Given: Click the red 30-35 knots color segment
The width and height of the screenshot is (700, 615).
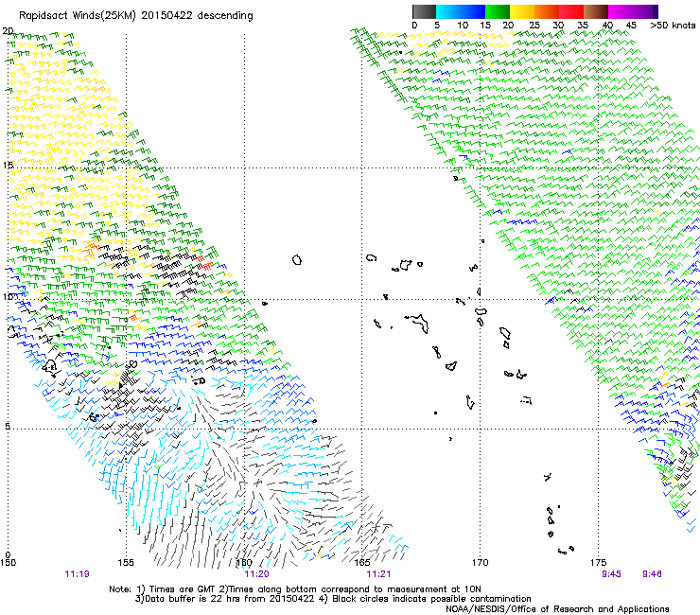Looking at the screenshot, I should (x=571, y=11).
